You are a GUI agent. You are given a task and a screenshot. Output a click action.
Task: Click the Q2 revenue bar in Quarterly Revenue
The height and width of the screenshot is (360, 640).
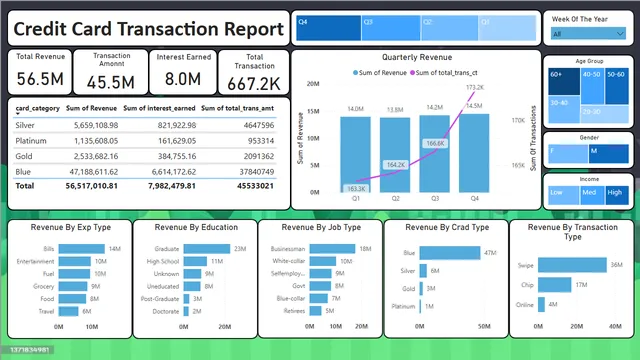pyautogui.click(x=395, y=155)
